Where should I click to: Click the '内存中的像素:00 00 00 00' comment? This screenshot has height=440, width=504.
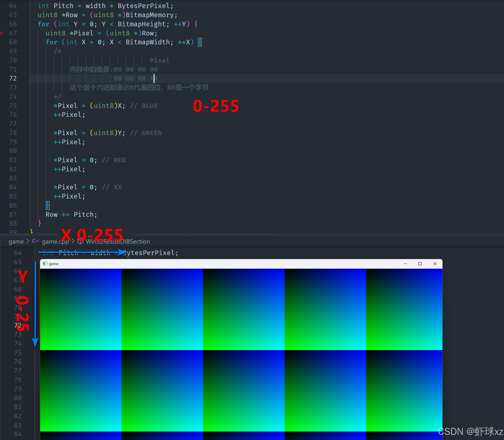coord(114,70)
